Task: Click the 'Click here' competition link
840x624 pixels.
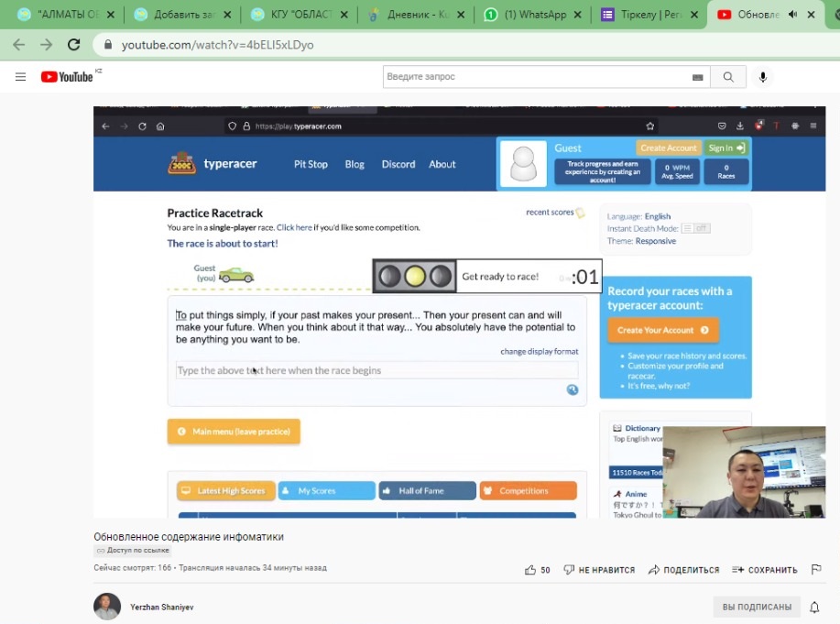Action: (294, 227)
